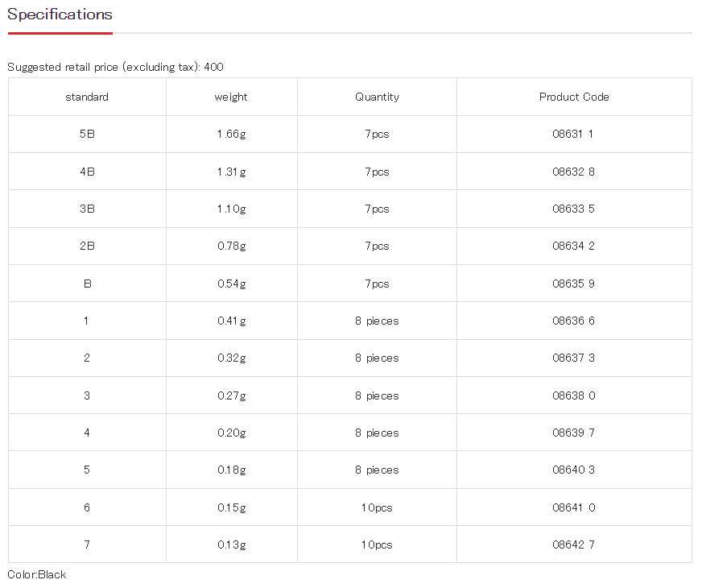Click the suggested retail price text
Screen dimensions: 702x588
pos(115,67)
